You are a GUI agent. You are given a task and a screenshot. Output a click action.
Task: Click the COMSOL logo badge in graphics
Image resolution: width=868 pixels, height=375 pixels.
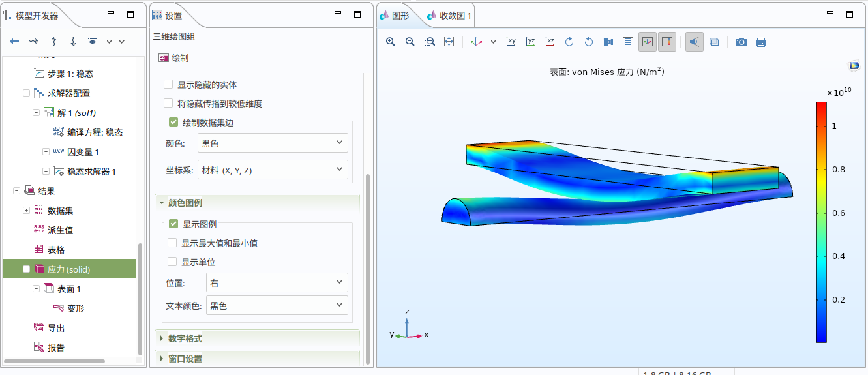click(854, 66)
